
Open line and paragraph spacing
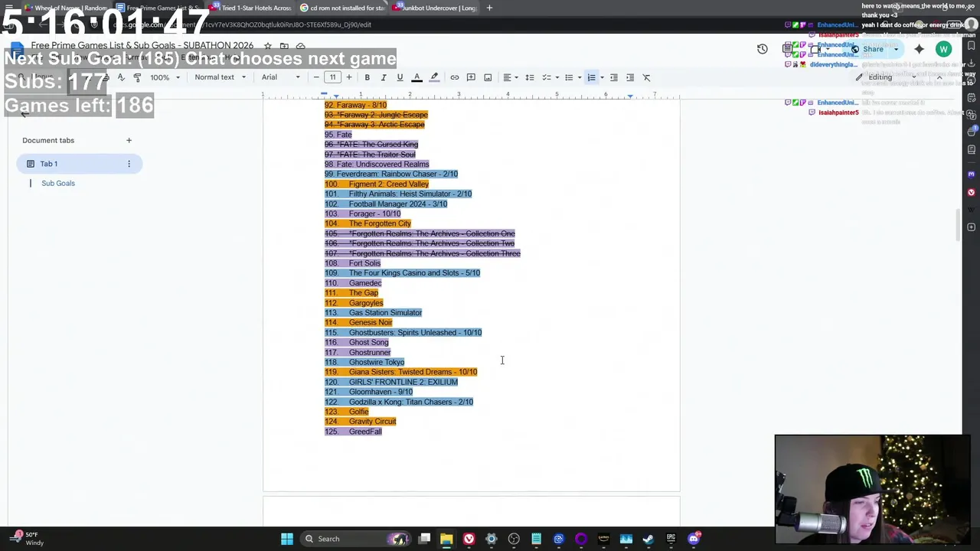click(529, 77)
